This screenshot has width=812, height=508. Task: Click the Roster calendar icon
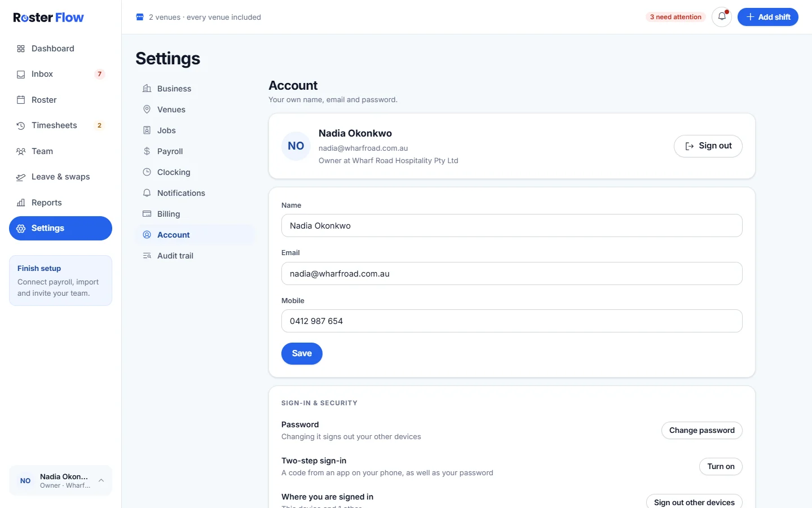pos(21,100)
